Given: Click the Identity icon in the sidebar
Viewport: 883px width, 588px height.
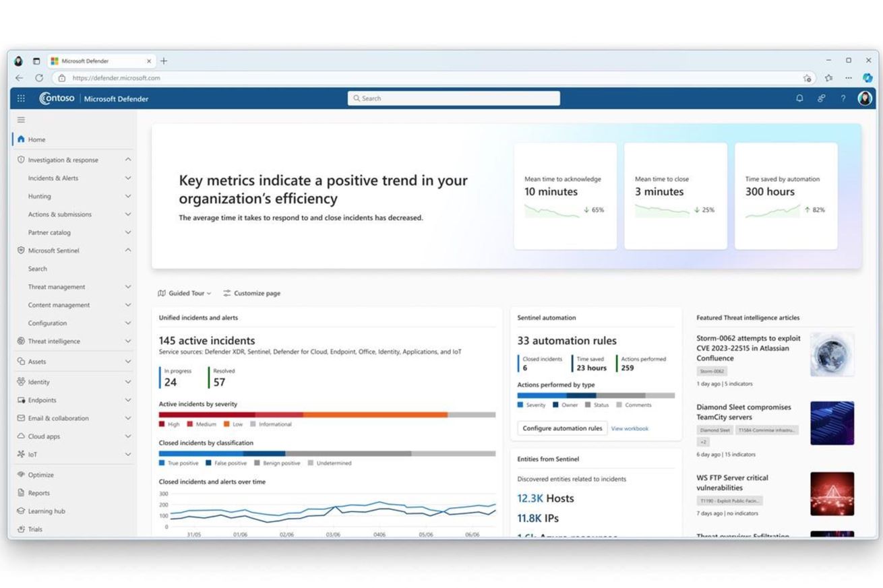Looking at the screenshot, I should [21, 382].
